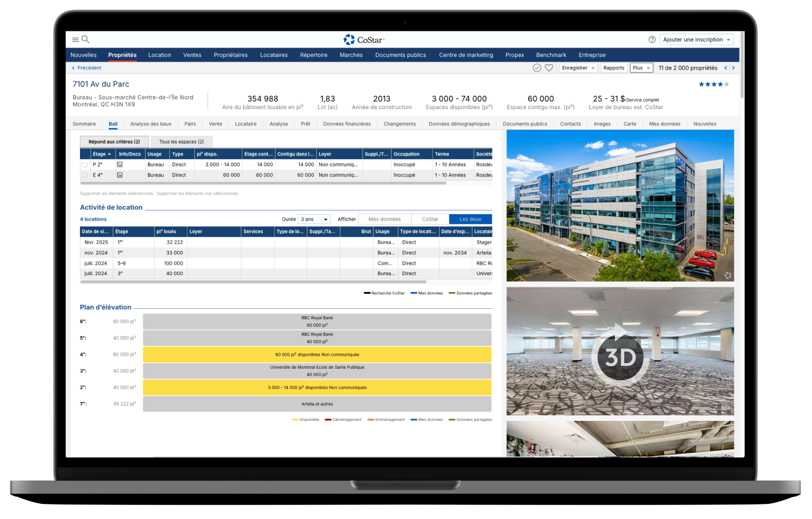Click the circled checkmark icon
Viewport: 812px width, 519px height.
tap(537, 68)
